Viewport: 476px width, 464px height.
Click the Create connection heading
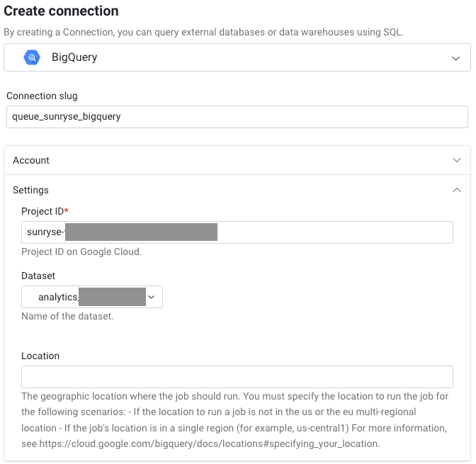61,11
